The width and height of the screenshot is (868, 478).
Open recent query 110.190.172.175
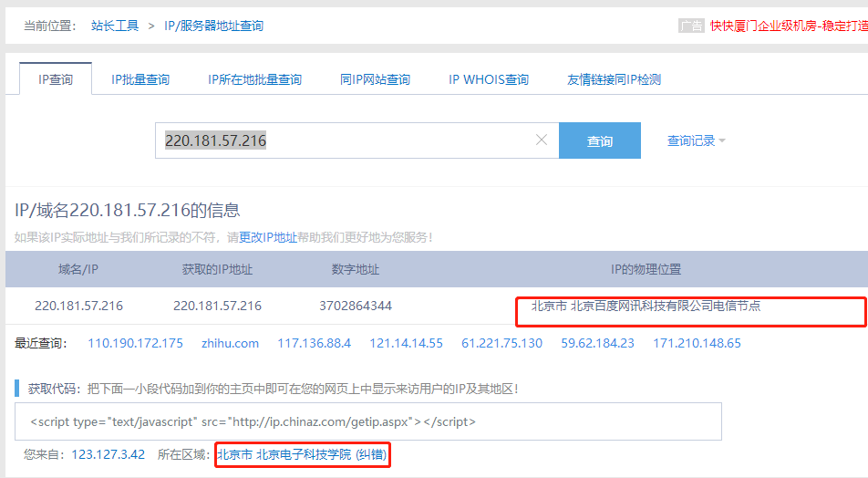[135, 343]
